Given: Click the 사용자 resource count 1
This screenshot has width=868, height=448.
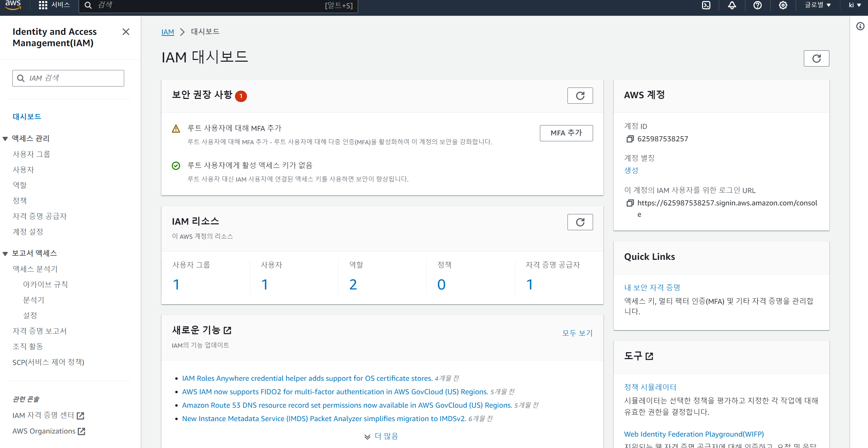Looking at the screenshot, I should pos(265,285).
